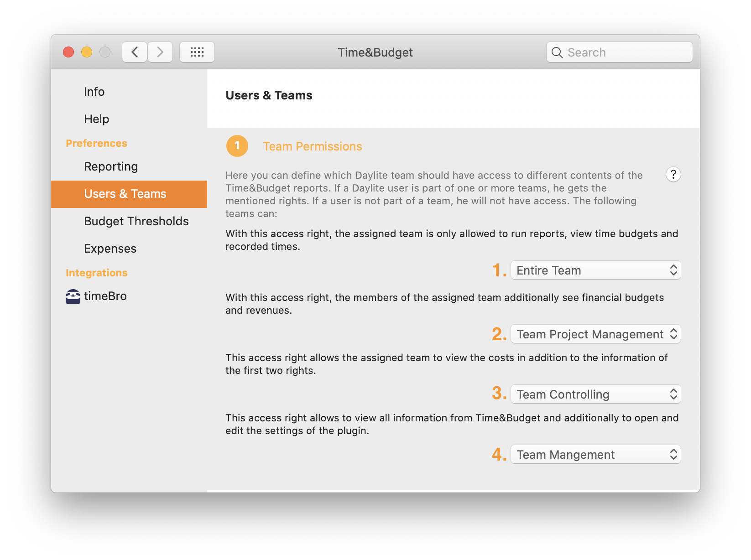The height and width of the screenshot is (560, 751).
Task: Focus the Search field
Action: tap(620, 52)
